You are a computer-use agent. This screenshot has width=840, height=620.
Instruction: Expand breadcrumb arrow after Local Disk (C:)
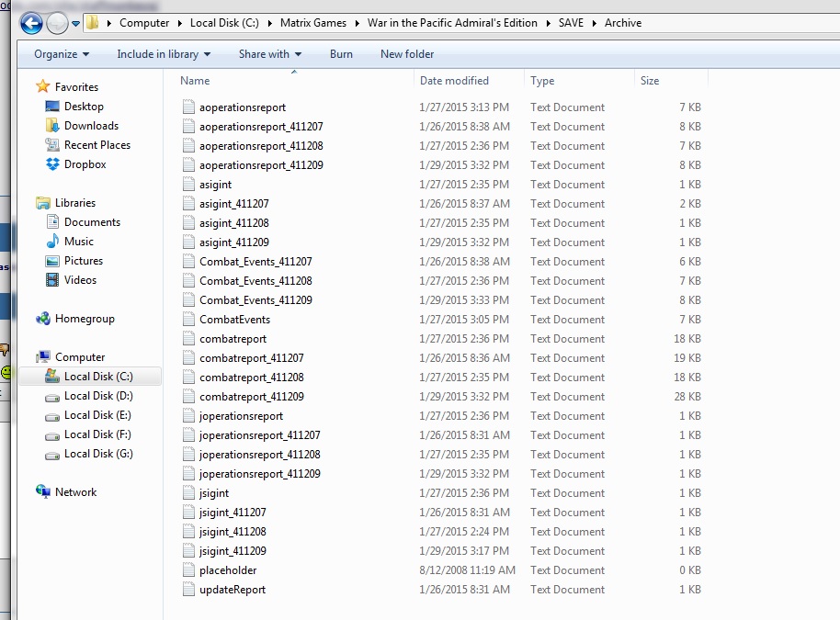pos(269,23)
